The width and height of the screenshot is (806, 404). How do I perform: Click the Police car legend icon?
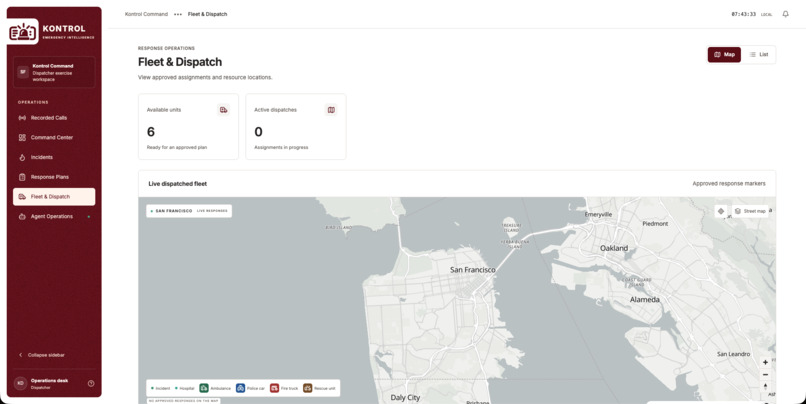click(x=241, y=388)
